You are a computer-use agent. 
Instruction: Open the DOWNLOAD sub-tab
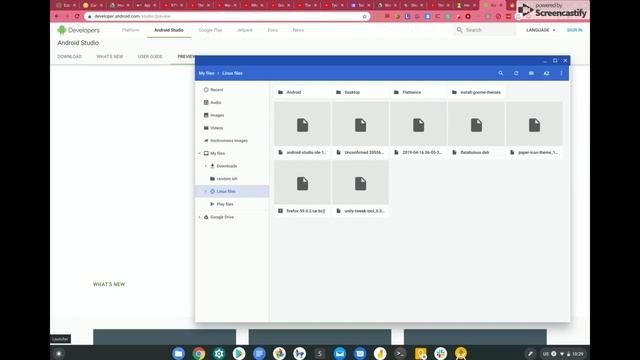point(69,56)
